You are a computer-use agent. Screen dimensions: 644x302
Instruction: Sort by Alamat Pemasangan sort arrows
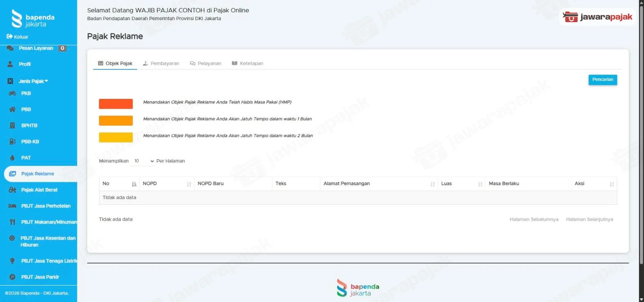(x=432, y=184)
